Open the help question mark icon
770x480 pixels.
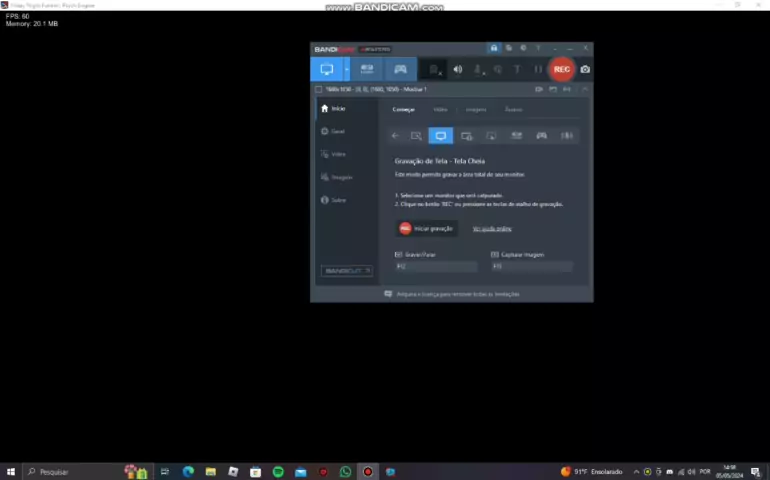click(x=538, y=48)
